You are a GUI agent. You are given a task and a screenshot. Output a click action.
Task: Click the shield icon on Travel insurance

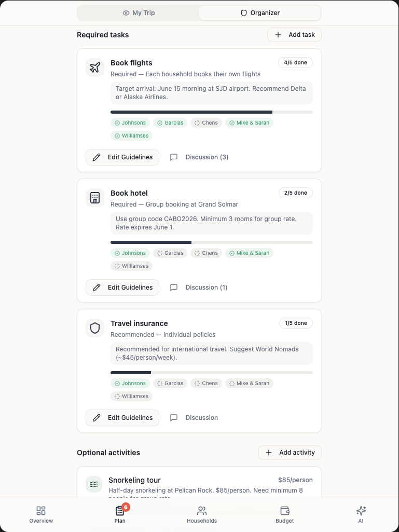(x=95, y=328)
